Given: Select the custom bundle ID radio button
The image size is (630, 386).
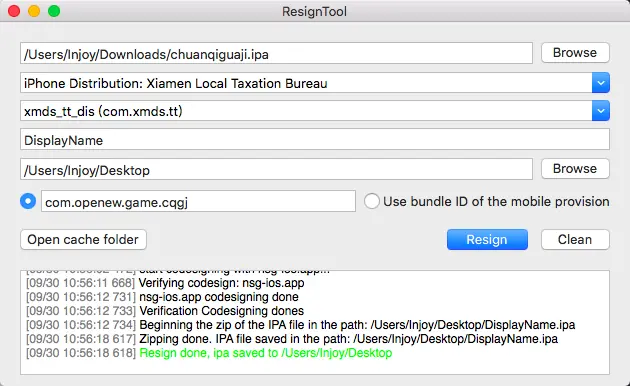Looking at the screenshot, I should click(28, 201).
